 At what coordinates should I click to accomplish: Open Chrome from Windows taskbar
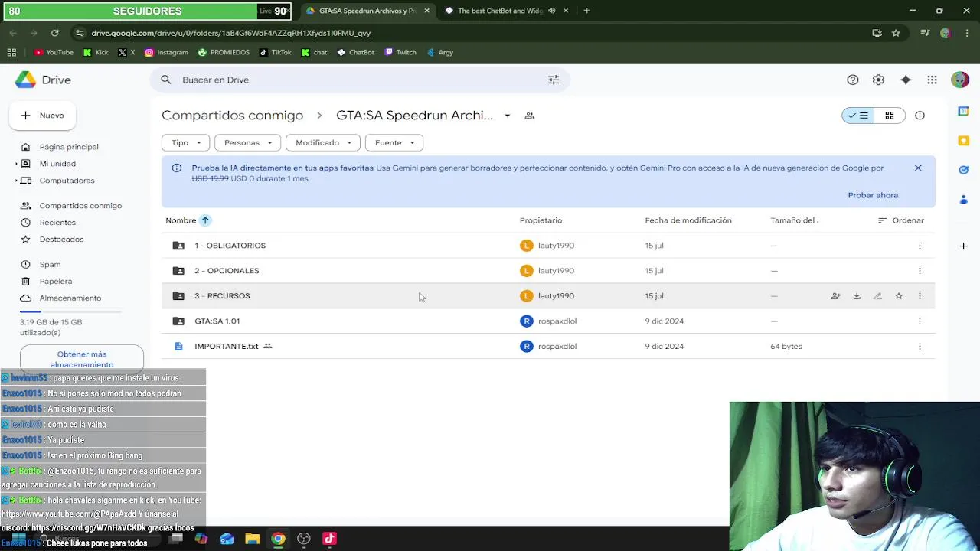click(x=278, y=539)
